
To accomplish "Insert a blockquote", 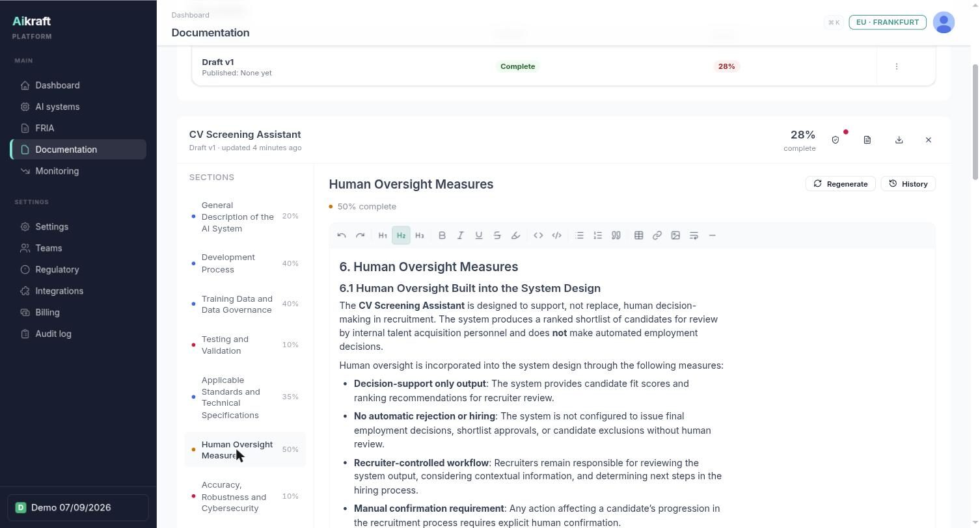I will click(x=616, y=235).
